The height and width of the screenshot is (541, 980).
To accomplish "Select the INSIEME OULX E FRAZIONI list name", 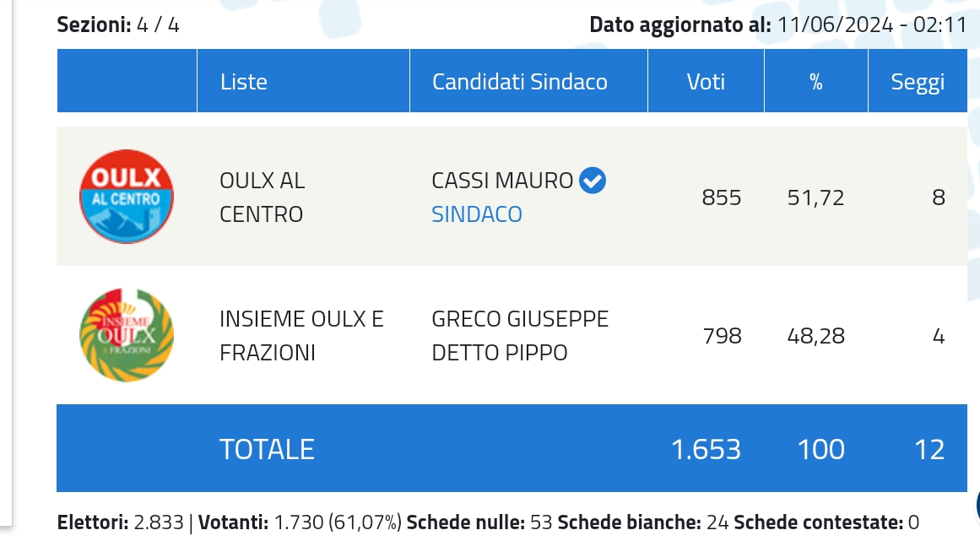I will [x=301, y=336].
